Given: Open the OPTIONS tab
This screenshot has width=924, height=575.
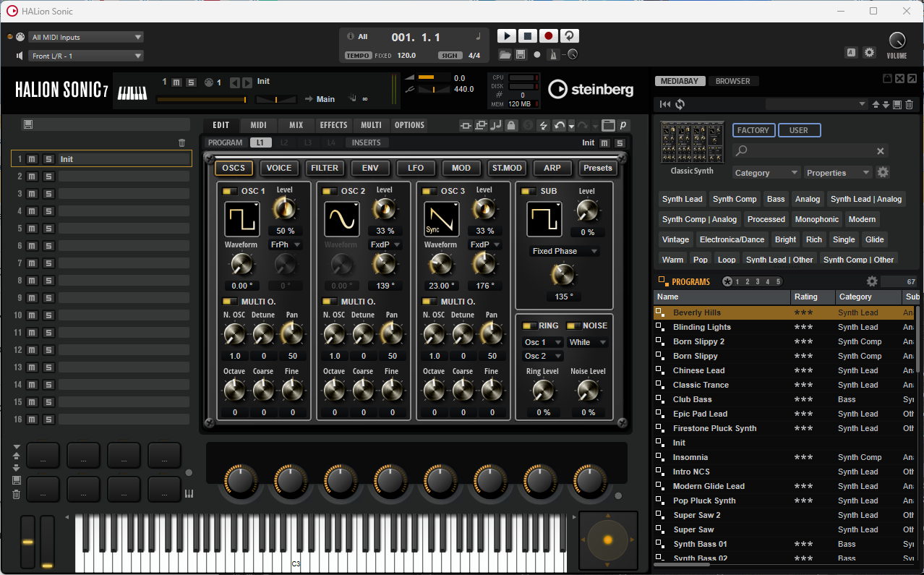Looking at the screenshot, I should (x=409, y=125).
